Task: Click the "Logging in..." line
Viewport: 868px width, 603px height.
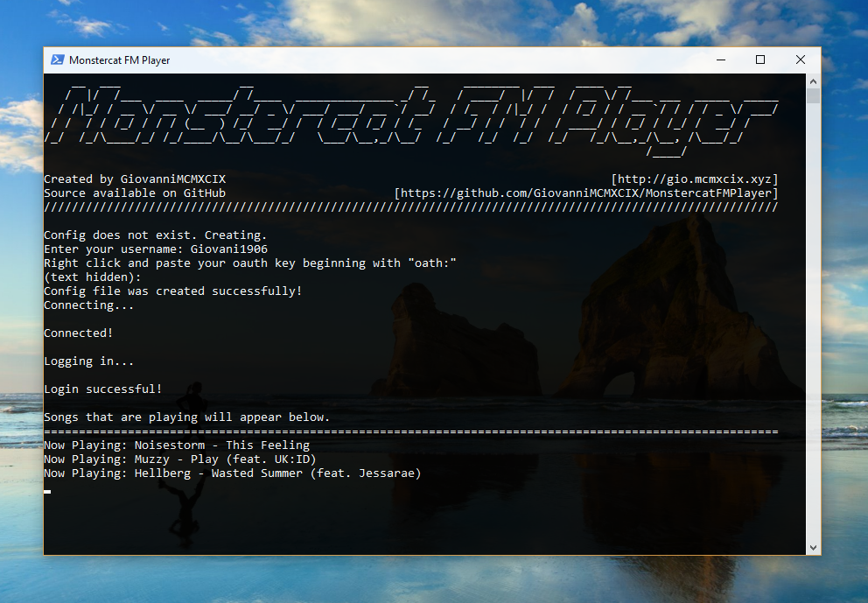Action: [88, 361]
